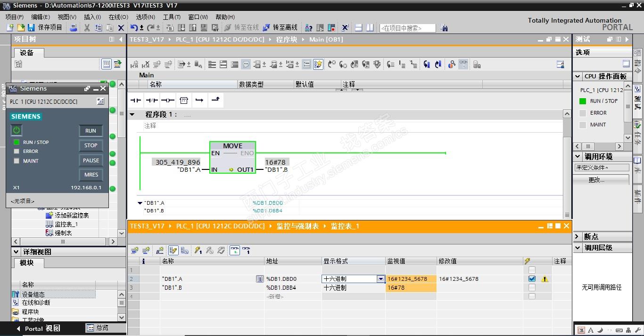Click the favorites star icon in editor toolbar
The image size is (644, 336).
point(318,64)
